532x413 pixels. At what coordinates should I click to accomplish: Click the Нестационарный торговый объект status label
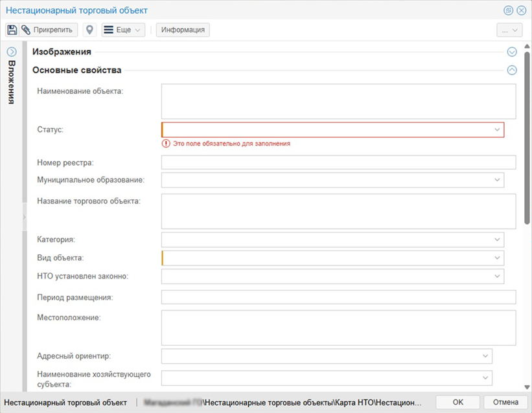pos(65,403)
